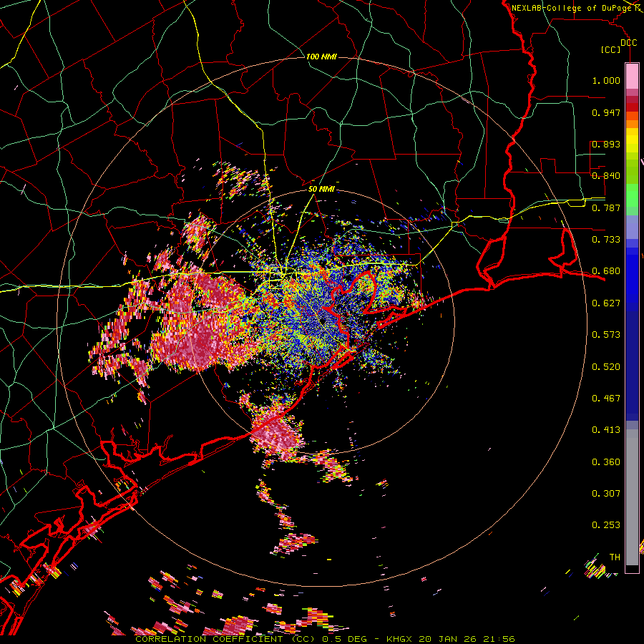Viewport: 644px width, 644px height.
Task: Click CORRELATION COEFFICIENT (CC) product title
Action: pyautogui.click(x=225, y=639)
